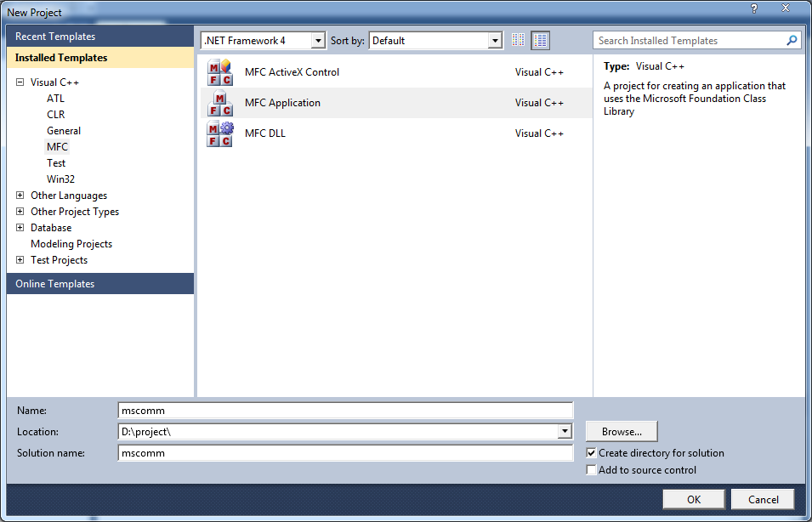
Task: Click the 'MFC DLL' template name
Action: 265,133
